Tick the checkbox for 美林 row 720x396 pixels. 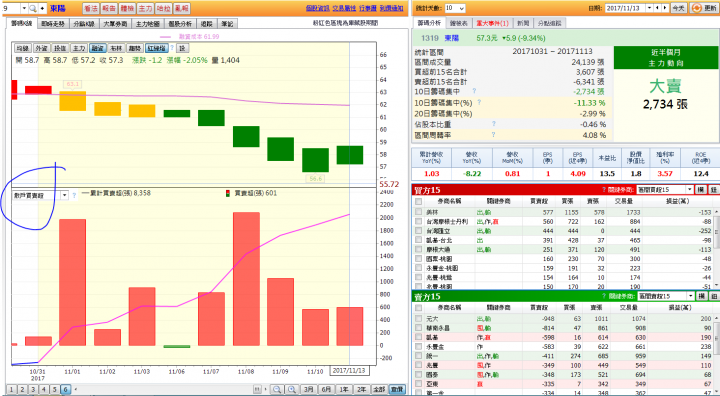(x=418, y=212)
